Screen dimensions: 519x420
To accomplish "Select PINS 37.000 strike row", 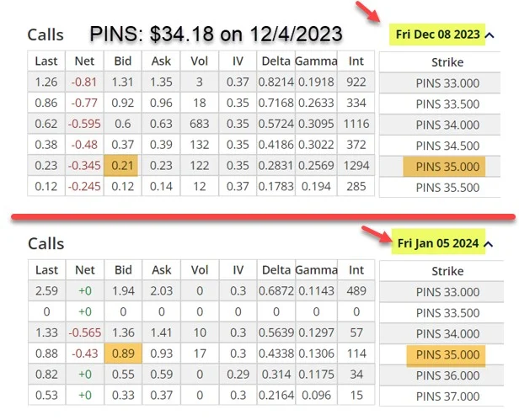I will (447, 396).
